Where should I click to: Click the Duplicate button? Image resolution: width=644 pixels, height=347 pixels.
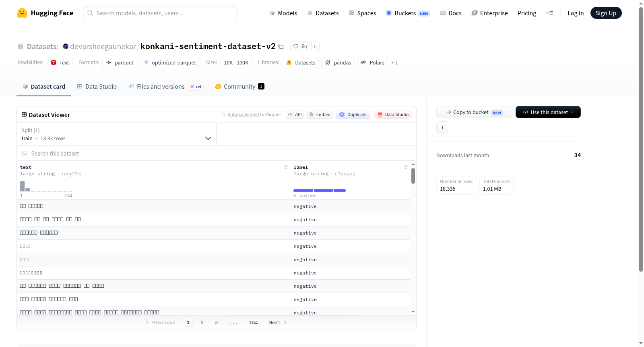click(353, 114)
